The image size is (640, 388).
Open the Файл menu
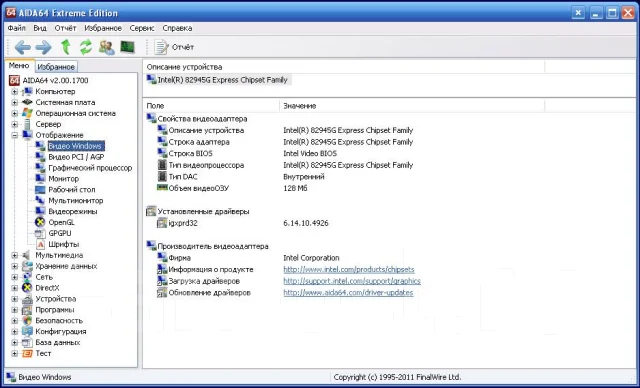point(17,28)
